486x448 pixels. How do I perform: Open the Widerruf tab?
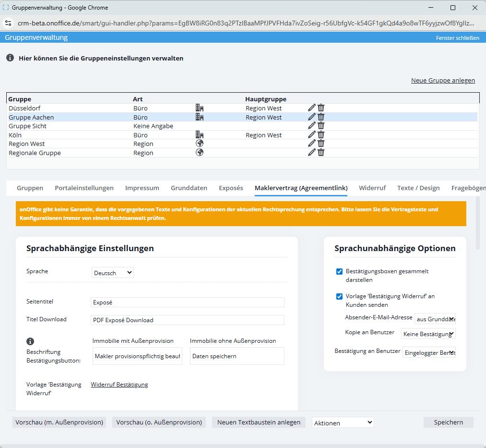tap(372, 188)
